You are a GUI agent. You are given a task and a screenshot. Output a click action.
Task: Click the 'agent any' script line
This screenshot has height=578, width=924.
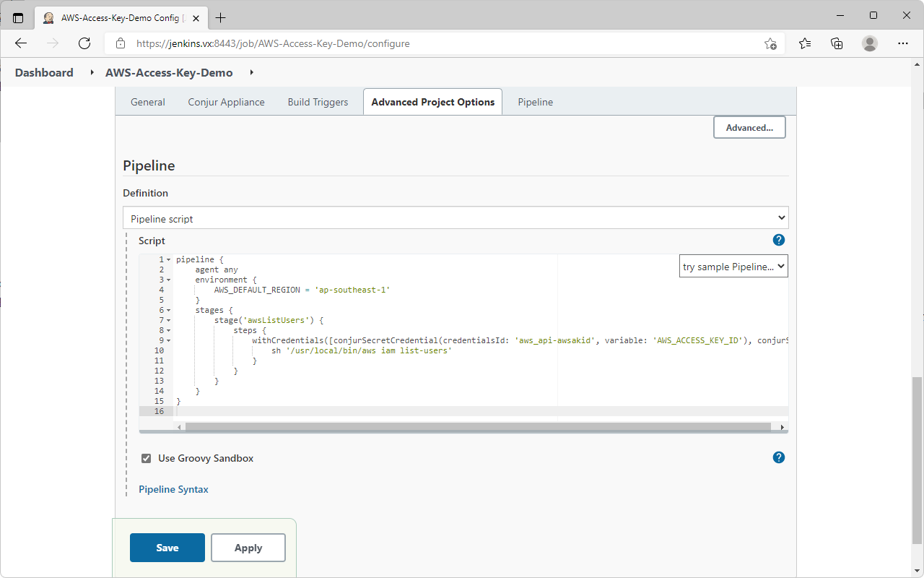[x=217, y=269]
